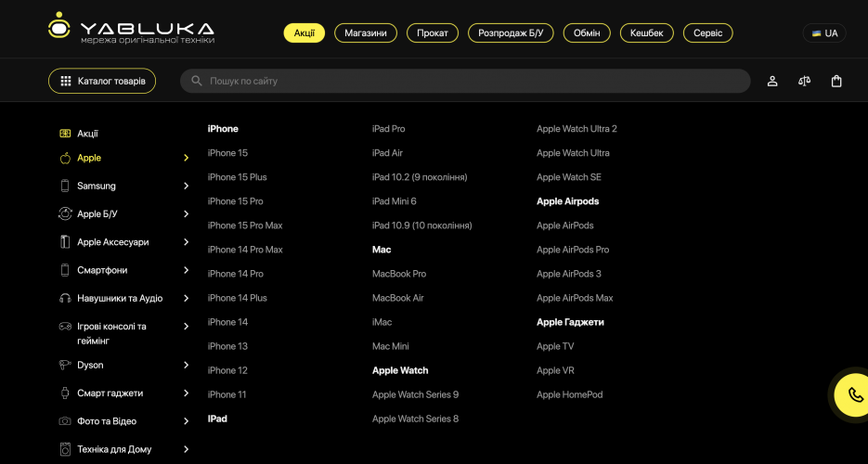
Task: Open the iPad Pro link
Action: (389, 129)
